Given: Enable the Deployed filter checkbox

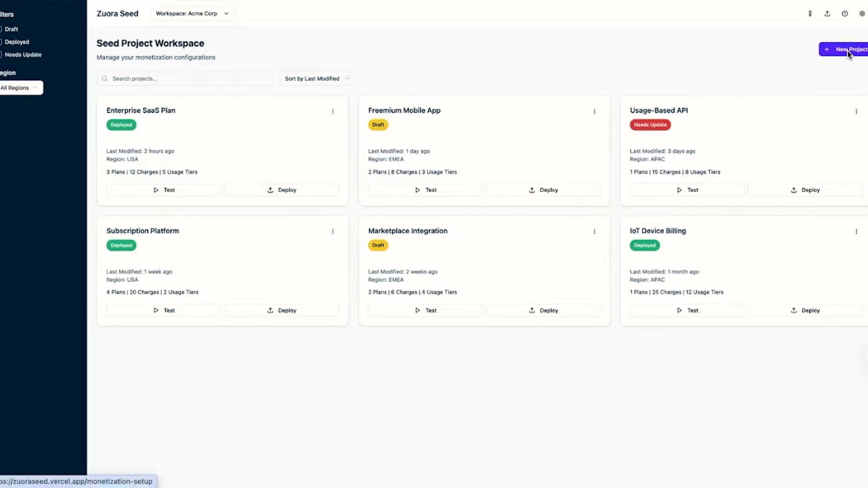Looking at the screenshot, I should point(1,42).
